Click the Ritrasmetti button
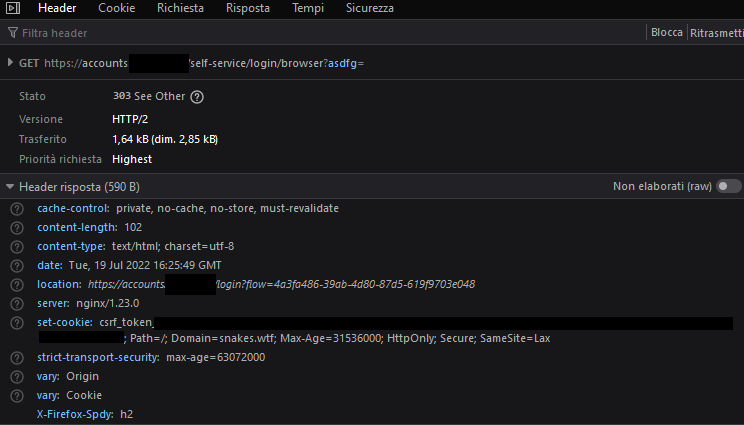Viewport: 744px width, 425px height. pyautogui.click(x=716, y=33)
